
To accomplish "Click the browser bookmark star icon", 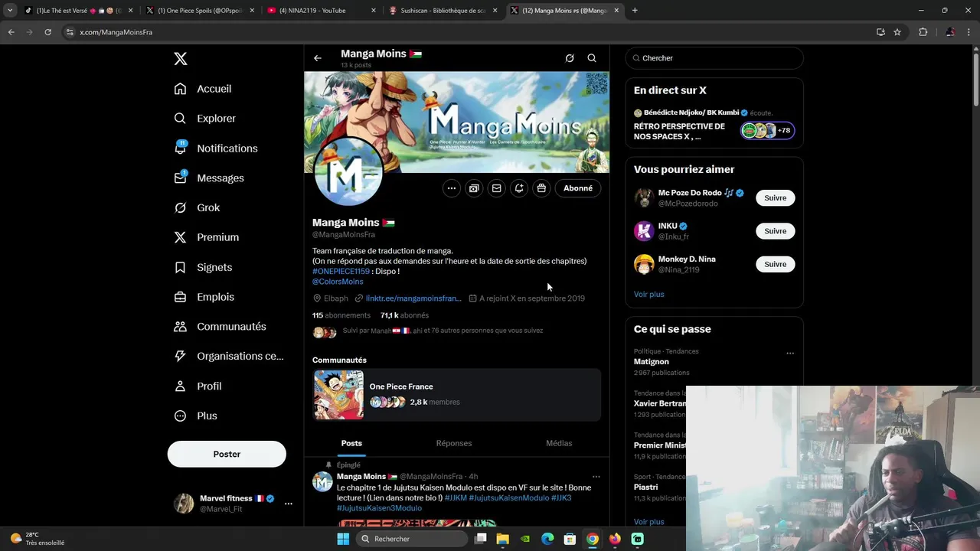I will click(x=897, y=32).
